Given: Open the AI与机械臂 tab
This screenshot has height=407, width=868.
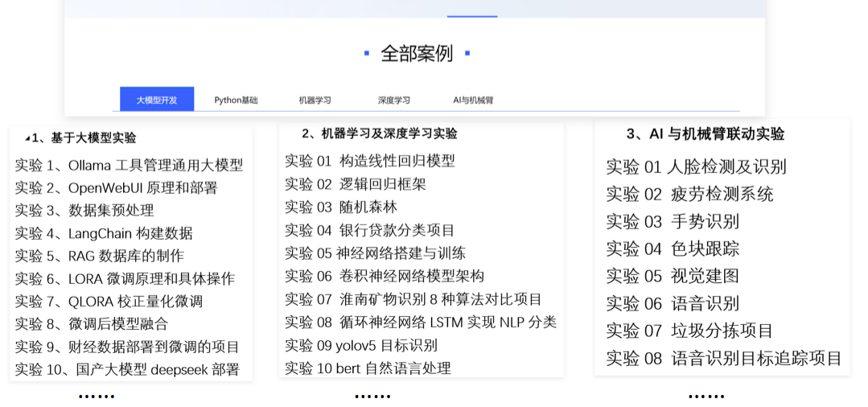Looking at the screenshot, I should pos(473,101).
